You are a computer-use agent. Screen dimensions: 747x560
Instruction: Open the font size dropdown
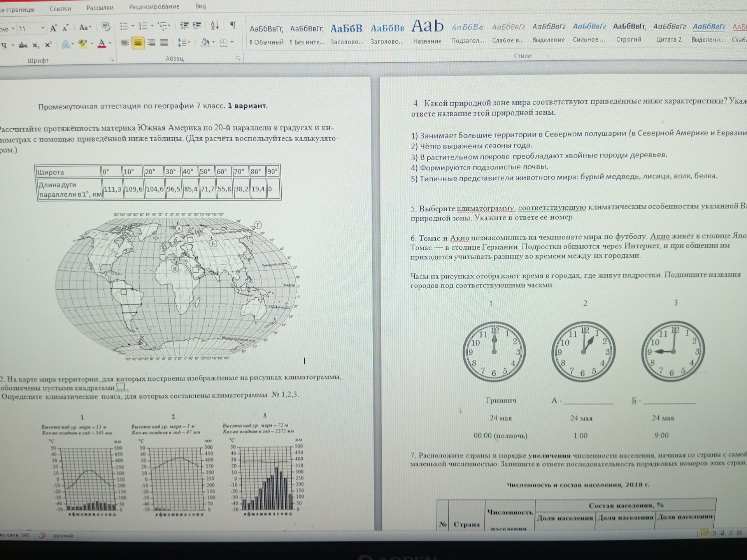coord(43,29)
